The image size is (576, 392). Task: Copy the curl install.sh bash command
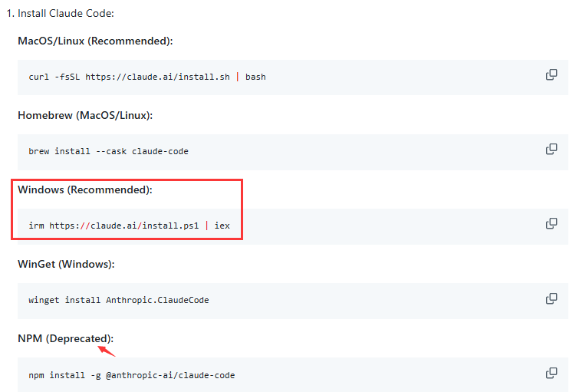(551, 74)
